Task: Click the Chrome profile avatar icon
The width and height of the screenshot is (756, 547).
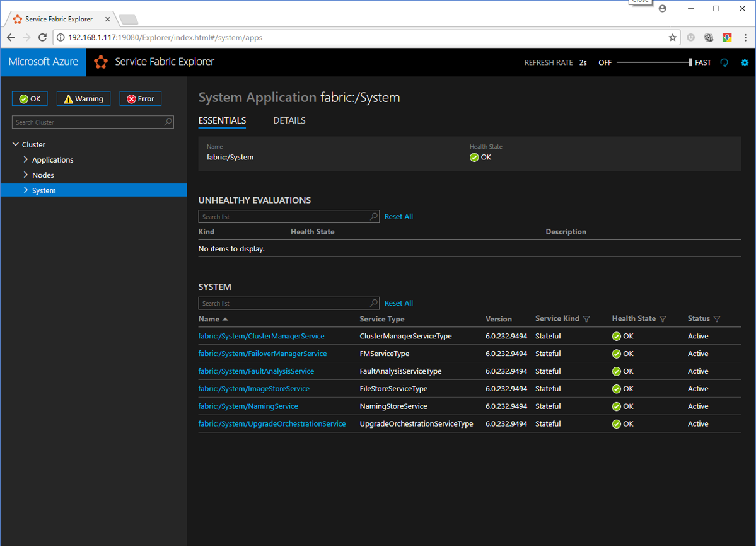Action: click(x=663, y=9)
